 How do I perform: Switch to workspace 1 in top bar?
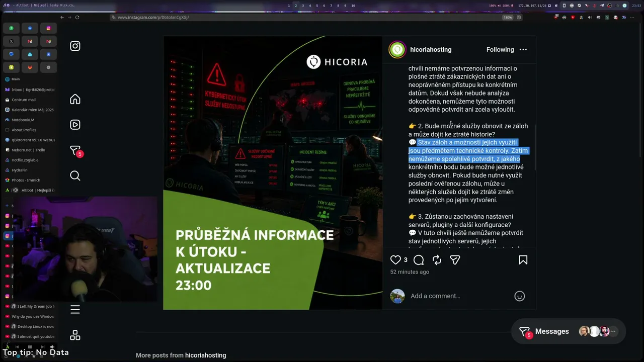click(x=289, y=6)
